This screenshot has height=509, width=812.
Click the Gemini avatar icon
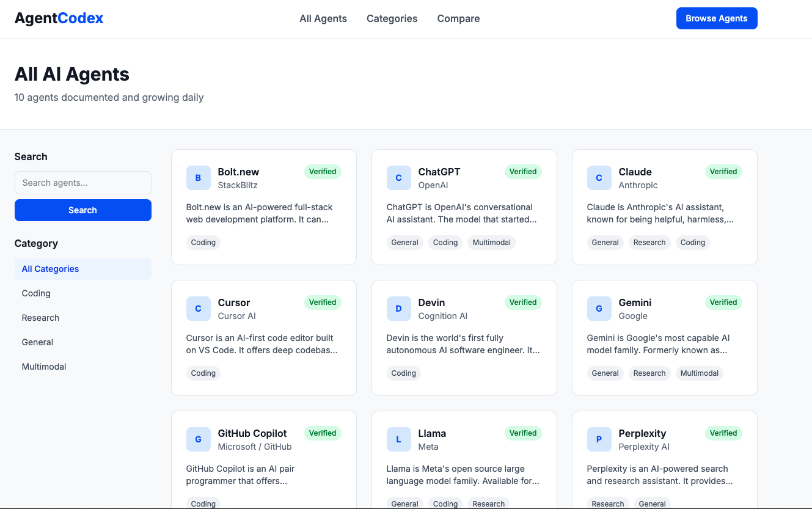point(599,309)
